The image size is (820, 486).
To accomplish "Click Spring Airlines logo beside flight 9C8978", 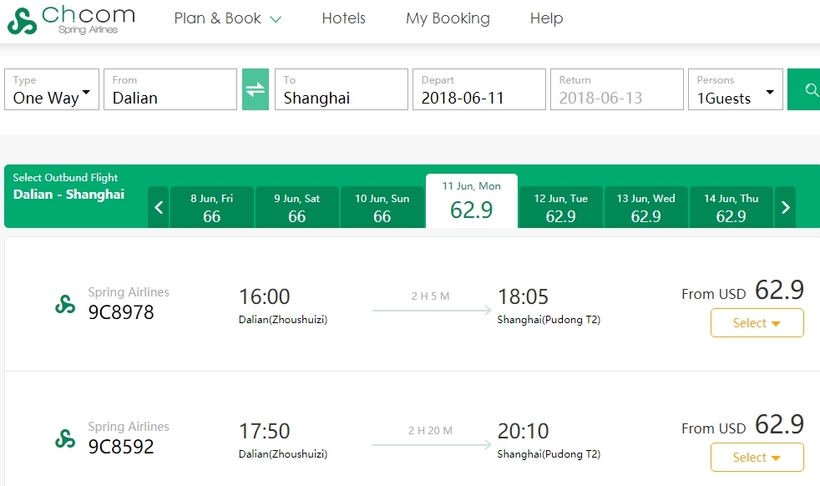I will coord(65,304).
